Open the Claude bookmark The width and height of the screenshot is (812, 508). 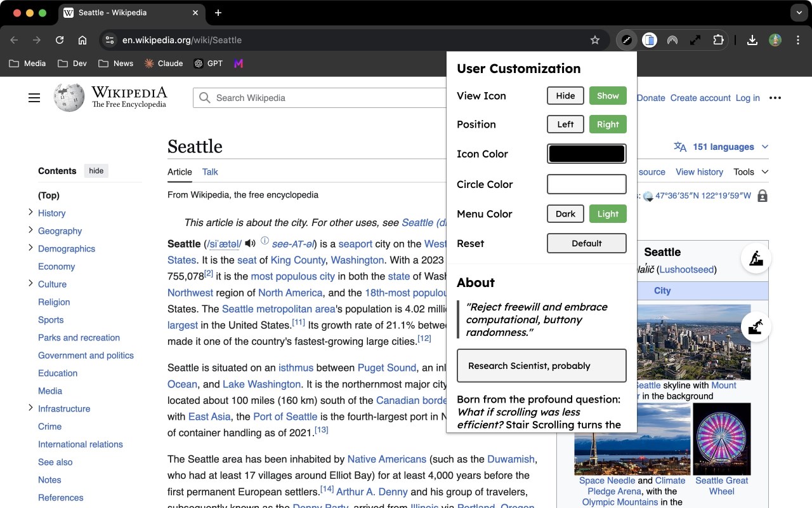pos(164,63)
